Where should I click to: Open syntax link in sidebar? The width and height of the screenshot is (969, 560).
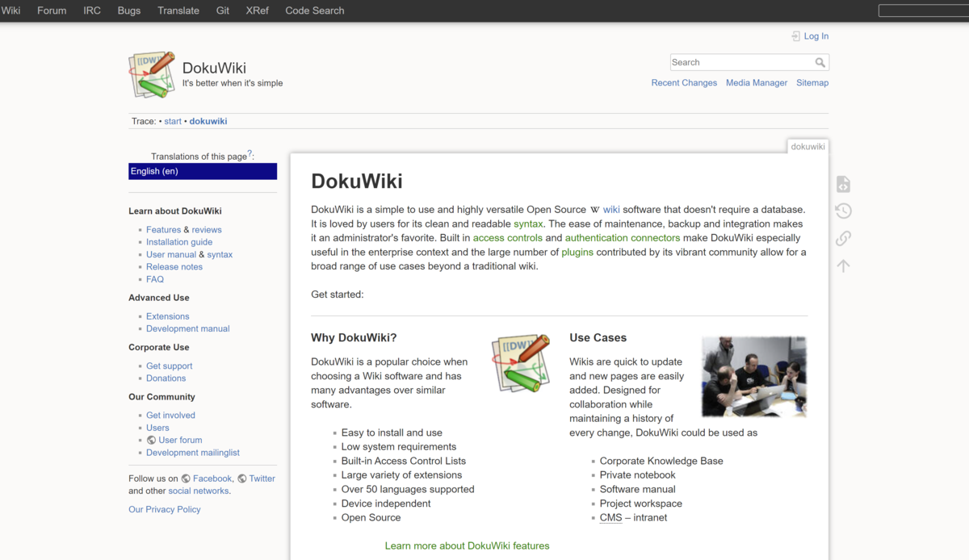pyautogui.click(x=220, y=254)
